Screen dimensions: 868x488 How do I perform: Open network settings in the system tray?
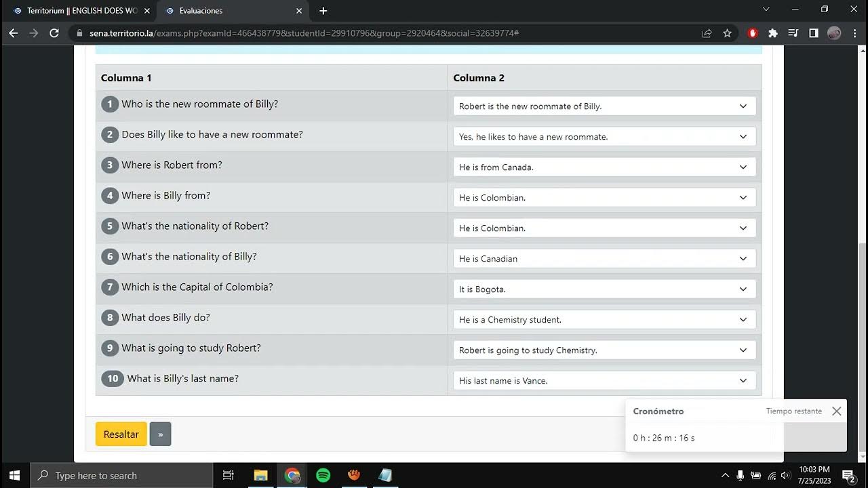[x=771, y=475]
